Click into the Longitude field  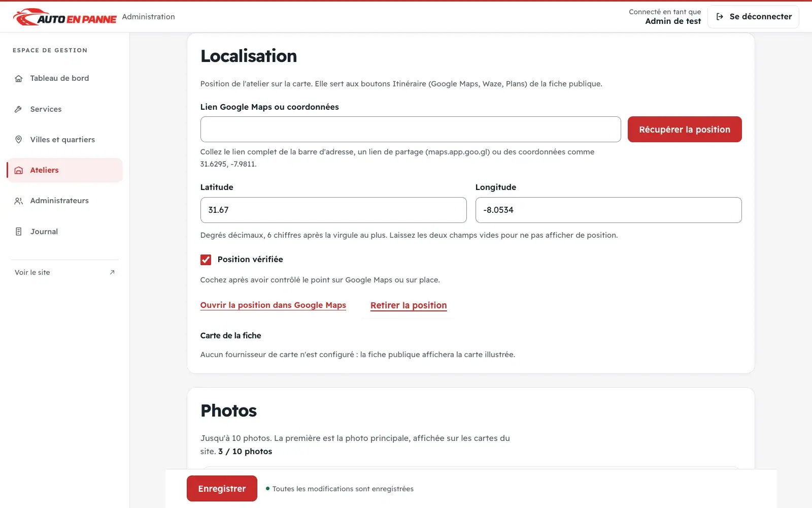click(x=608, y=210)
